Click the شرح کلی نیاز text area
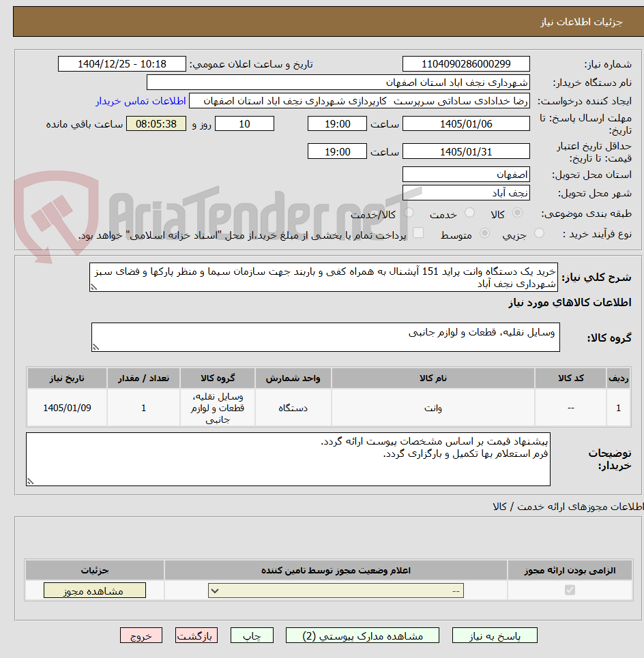The width and height of the screenshot is (644, 658). click(323, 278)
